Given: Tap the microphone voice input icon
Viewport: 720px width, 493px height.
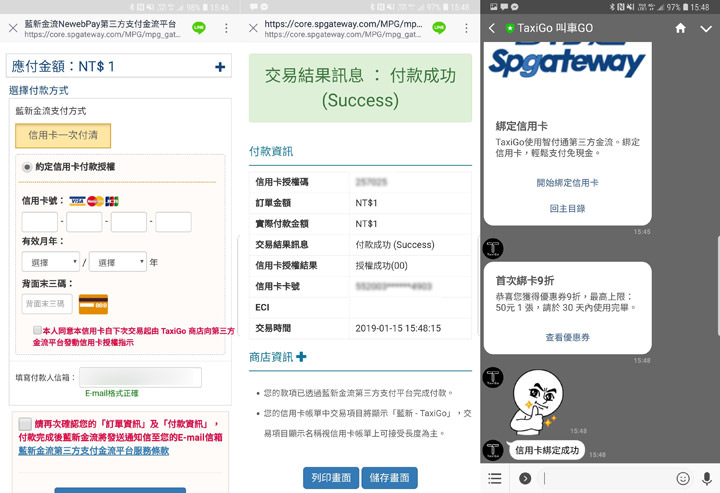Looking at the screenshot, I should click(x=707, y=478).
